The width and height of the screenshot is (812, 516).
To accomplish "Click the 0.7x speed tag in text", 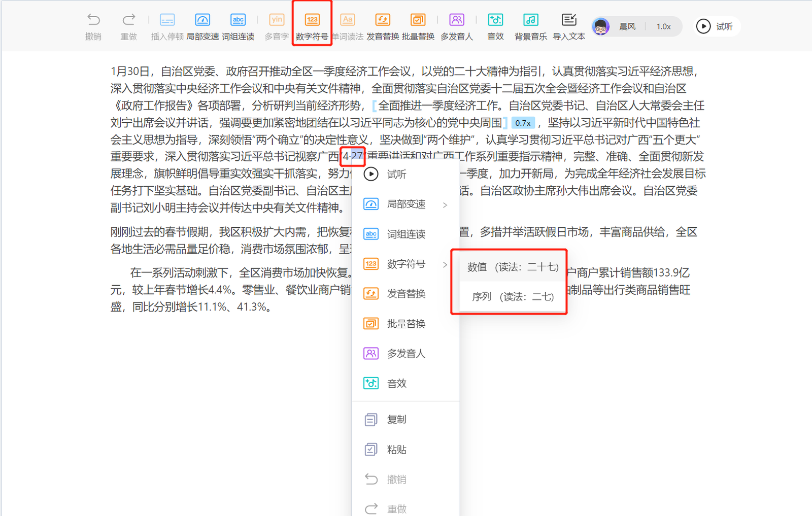I will 523,123.
